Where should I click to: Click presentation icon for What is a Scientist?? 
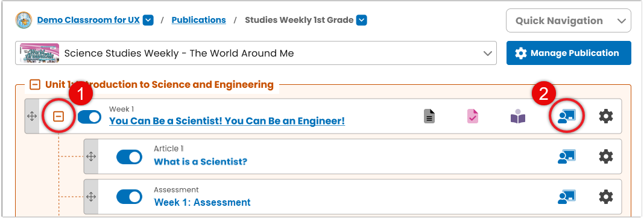pos(567,156)
